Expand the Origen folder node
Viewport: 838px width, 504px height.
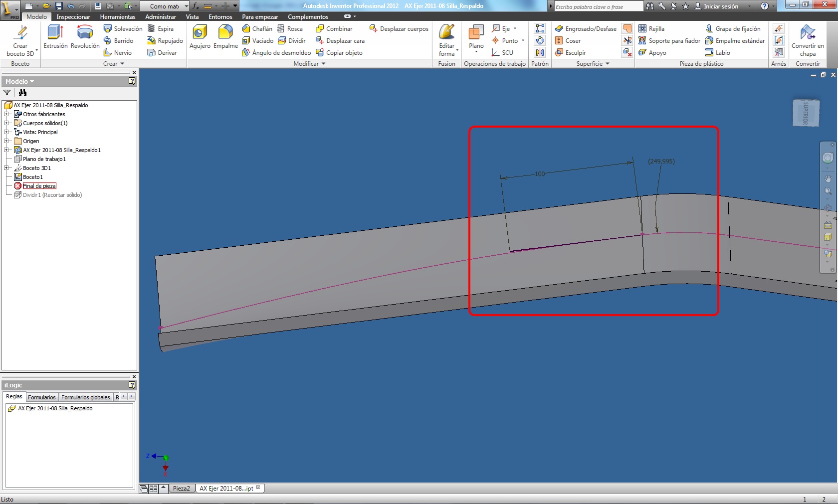[6, 141]
